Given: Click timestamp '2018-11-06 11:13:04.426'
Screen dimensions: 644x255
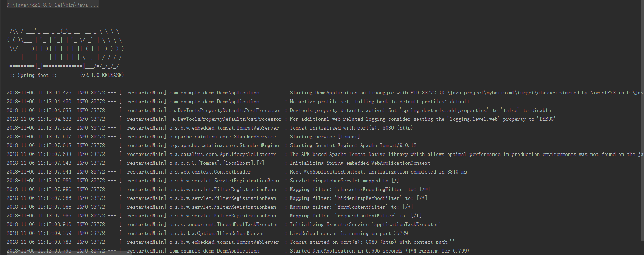Looking at the screenshot, I should pos(39,93).
